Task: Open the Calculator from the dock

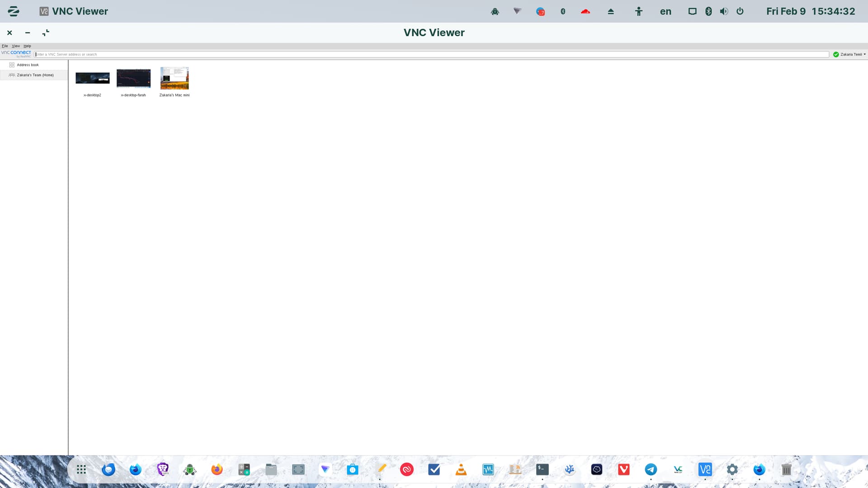Action: (244, 470)
